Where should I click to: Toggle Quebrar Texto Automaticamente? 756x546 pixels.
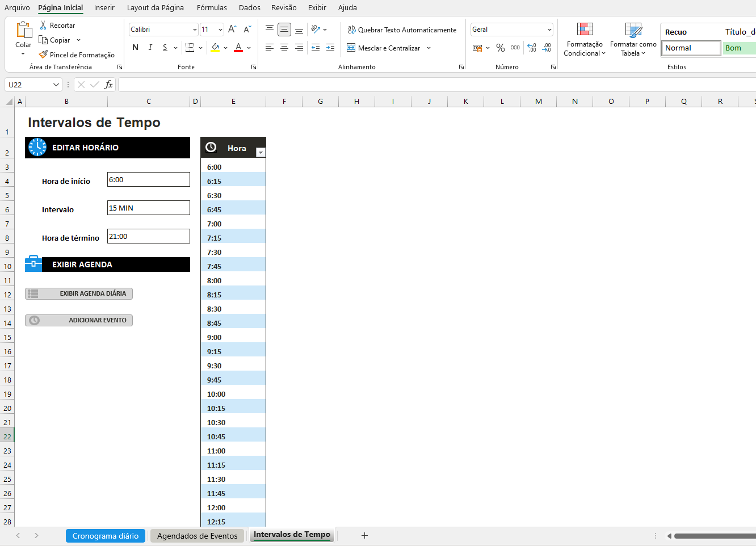click(x=402, y=30)
